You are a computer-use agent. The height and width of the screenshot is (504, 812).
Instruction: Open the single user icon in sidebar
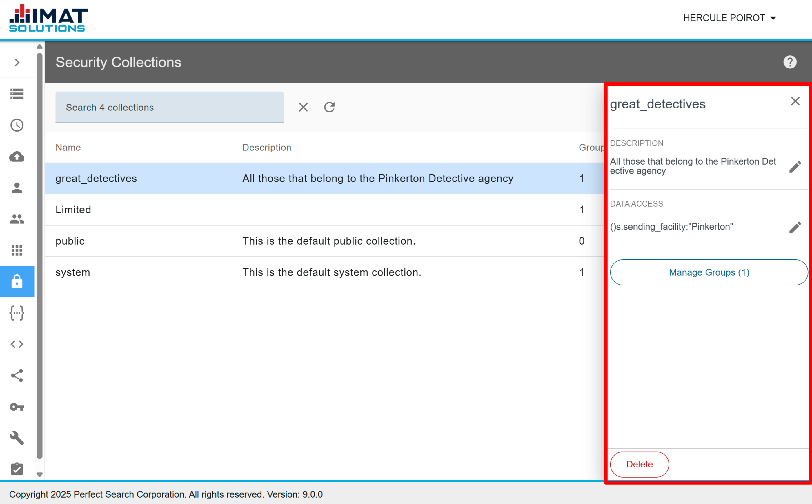(17, 188)
